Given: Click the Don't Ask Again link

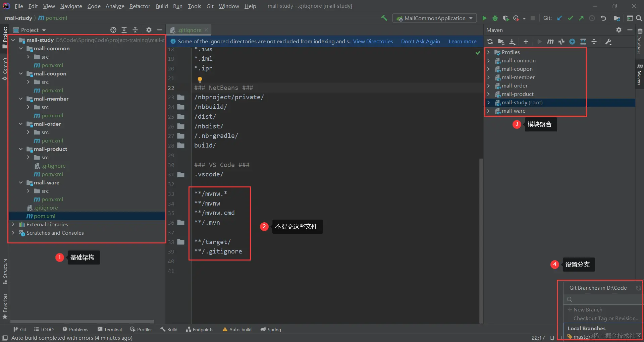Looking at the screenshot, I should click(x=420, y=41).
